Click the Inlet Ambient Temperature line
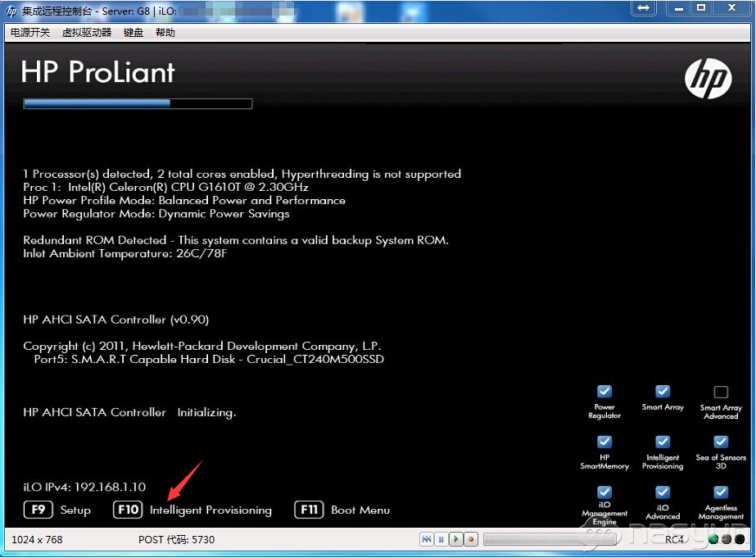Image resolution: width=756 pixels, height=558 pixels. 124,254
